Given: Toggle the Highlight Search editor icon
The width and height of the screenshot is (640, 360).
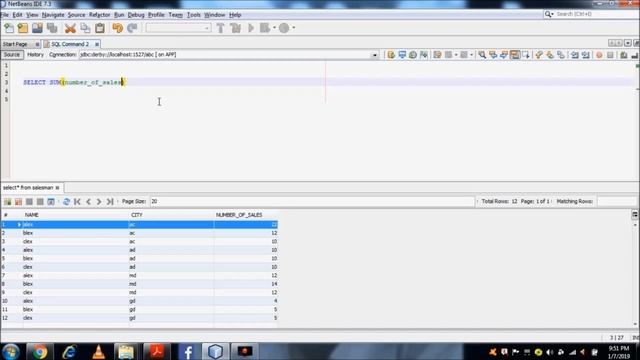Looking at the screenshot, I should pos(515,55).
